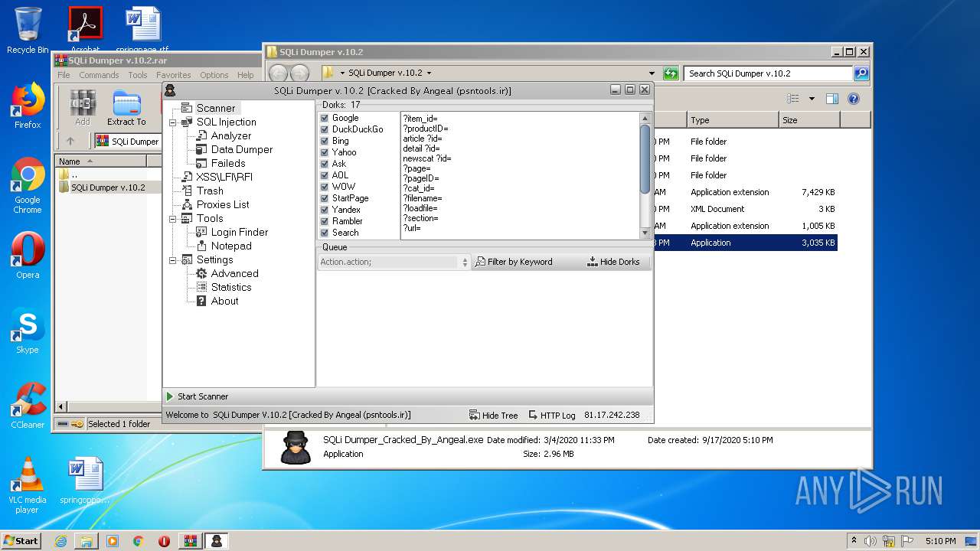
Task: Click Explorer address refresh button
Action: tap(671, 73)
